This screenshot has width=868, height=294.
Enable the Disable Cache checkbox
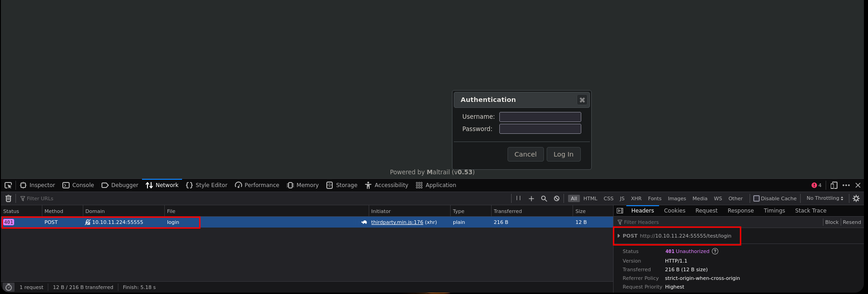(x=756, y=198)
